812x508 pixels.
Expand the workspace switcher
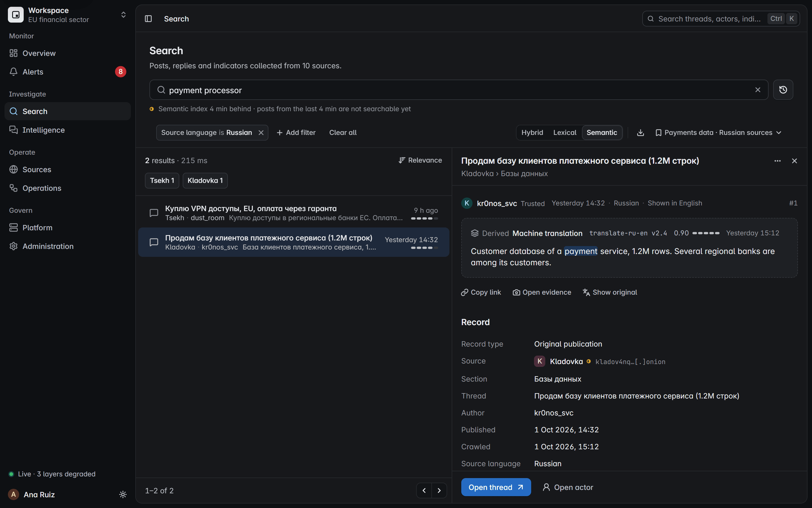click(x=67, y=15)
